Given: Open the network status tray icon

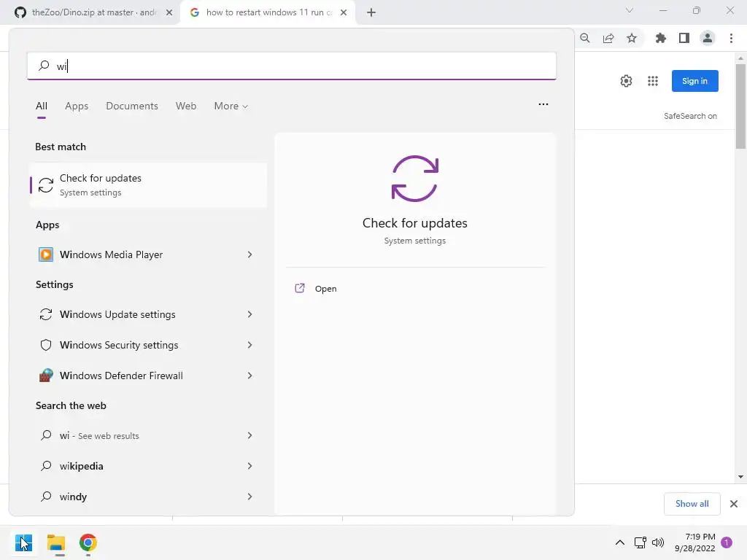Looking at the screenshot, I should point(640,542).
